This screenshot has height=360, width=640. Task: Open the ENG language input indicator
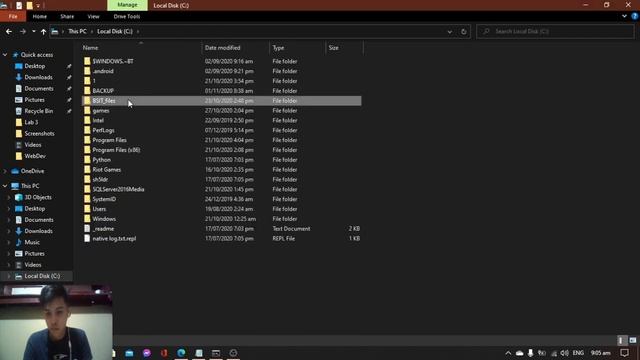(578, 353)
